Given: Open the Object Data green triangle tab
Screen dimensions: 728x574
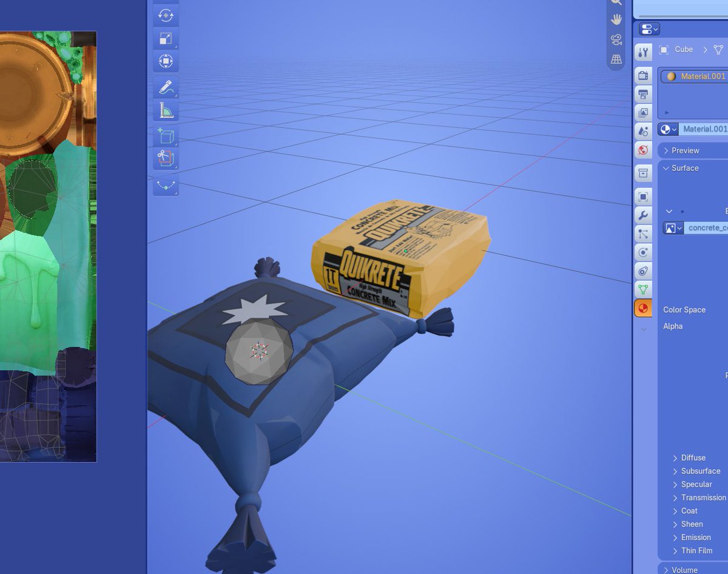Looking at the screenshot, I should (x=644, y=289).
